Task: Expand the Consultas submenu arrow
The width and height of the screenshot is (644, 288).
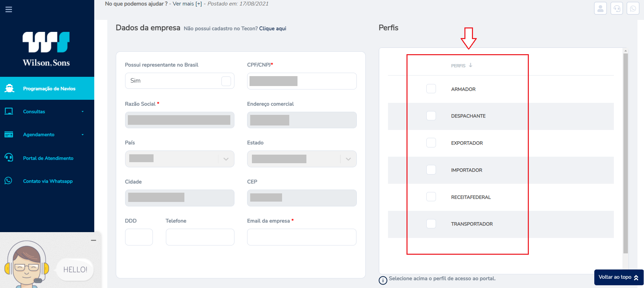Action: [x=83, y=111]
